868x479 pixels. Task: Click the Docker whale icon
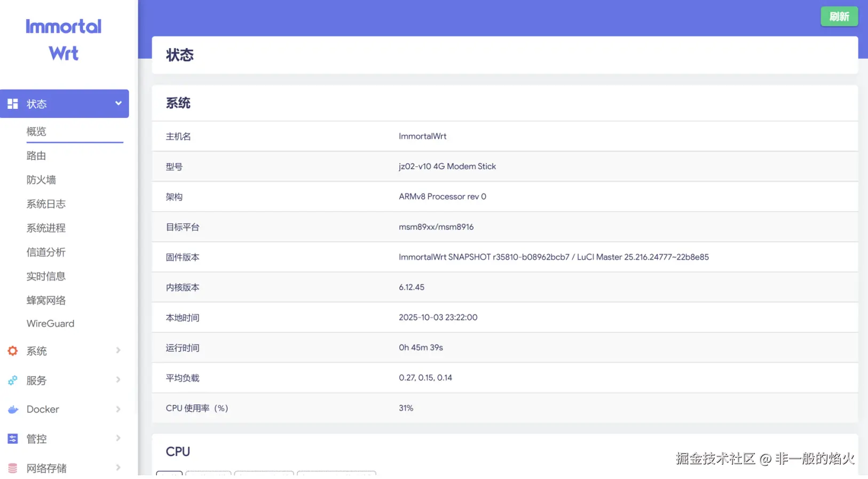pyautogui.click(x=13, y=410)
